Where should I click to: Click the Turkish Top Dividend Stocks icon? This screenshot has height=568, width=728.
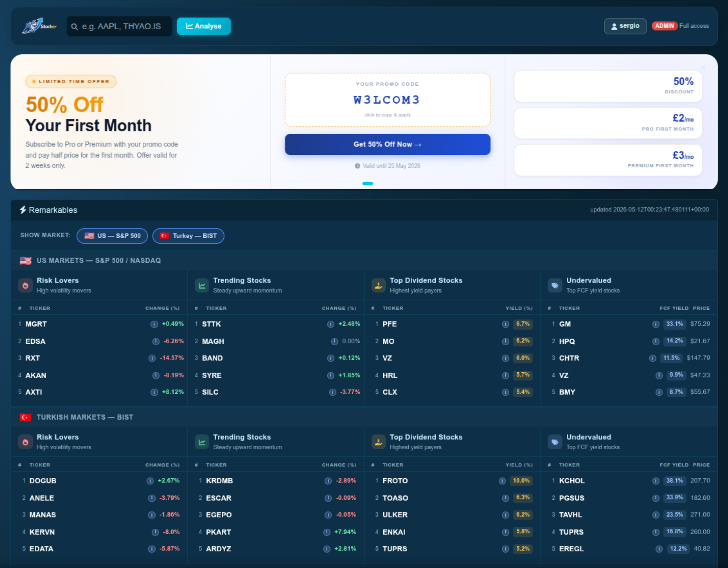[x=378, y=442]
